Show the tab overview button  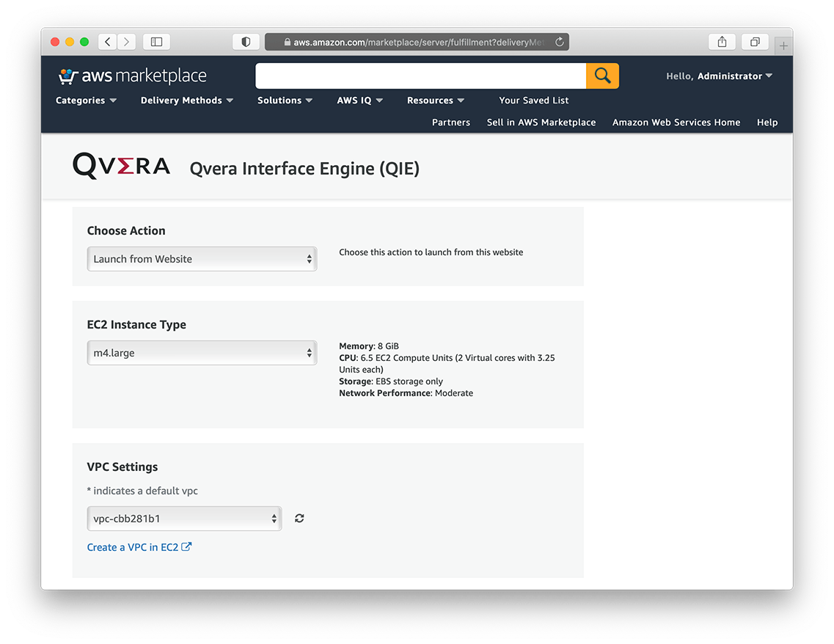pos(755,42)
